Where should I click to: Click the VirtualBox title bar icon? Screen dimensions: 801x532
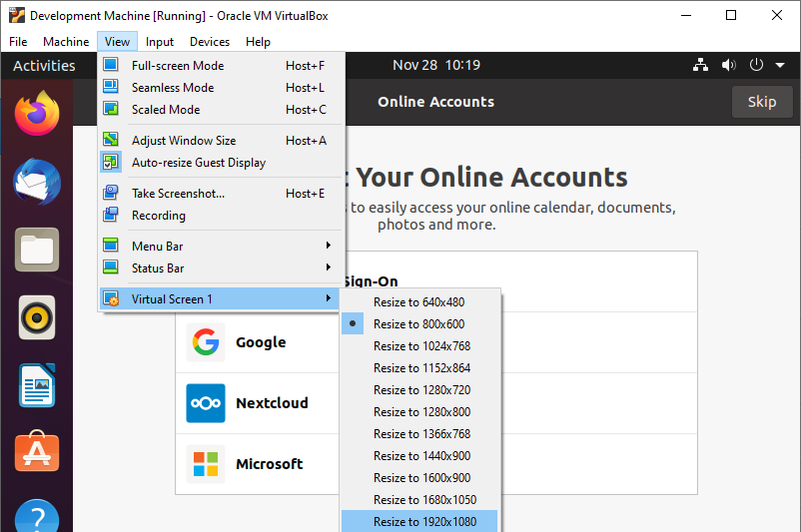17,15
